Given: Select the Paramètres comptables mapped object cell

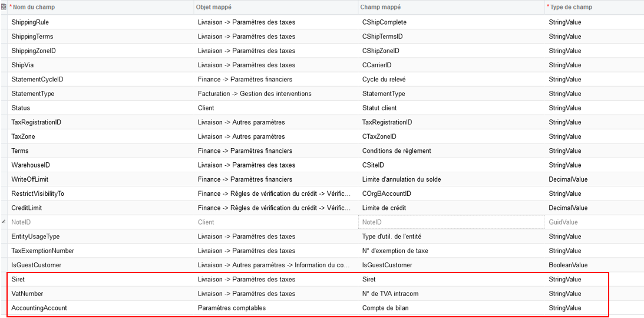Looking at the screenshot, I should 276,308.
